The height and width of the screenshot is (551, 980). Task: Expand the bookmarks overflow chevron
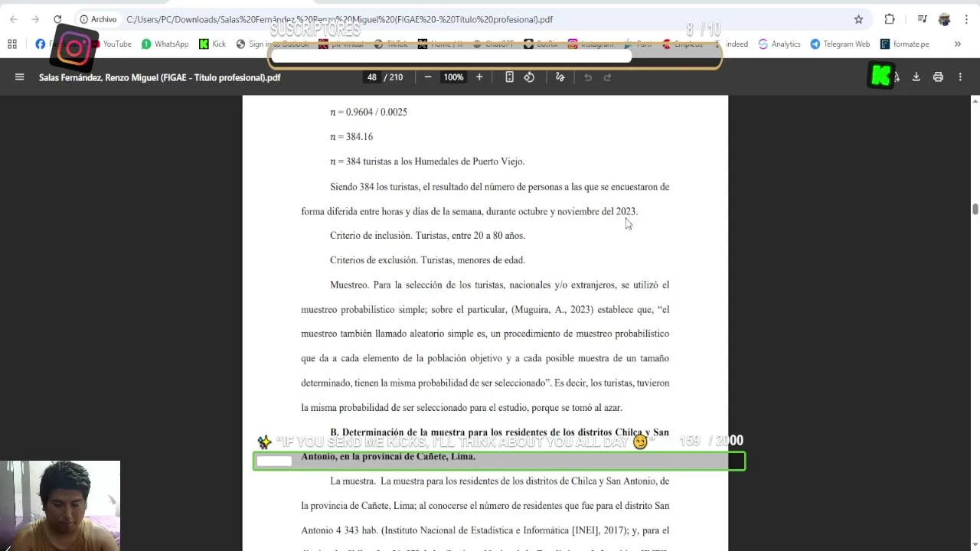pos(957,44)
